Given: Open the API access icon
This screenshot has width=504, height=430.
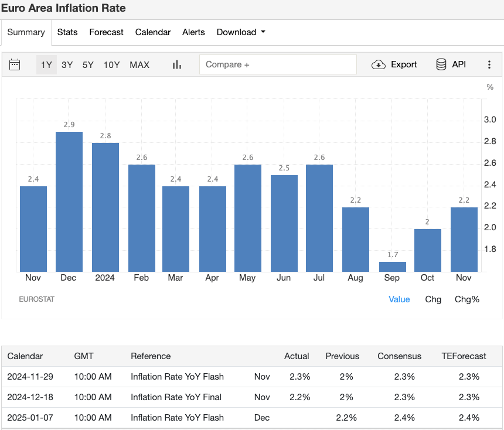Looking at the screenshot, I should [x=450, y=64].
